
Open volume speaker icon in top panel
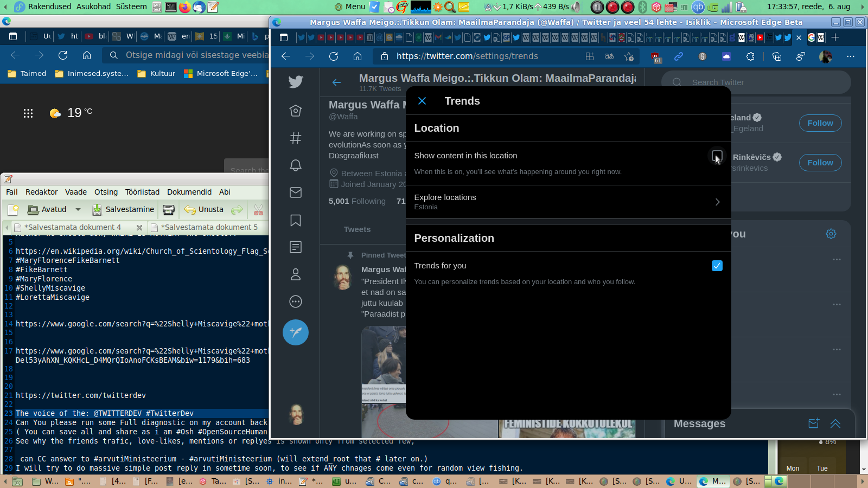[576, 7]
